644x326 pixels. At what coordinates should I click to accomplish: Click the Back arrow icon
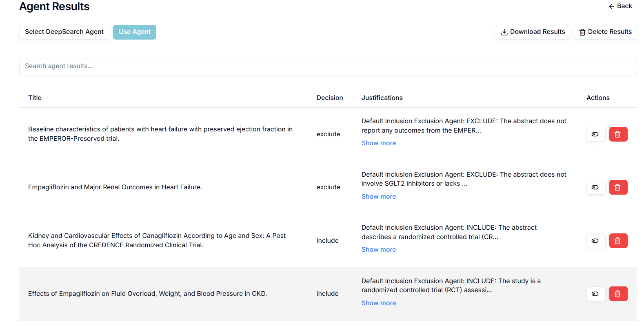[611, 7]
